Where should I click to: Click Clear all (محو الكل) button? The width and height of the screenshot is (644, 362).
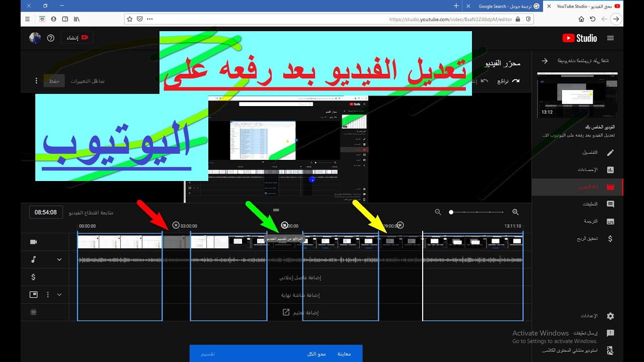click(316, 354)
